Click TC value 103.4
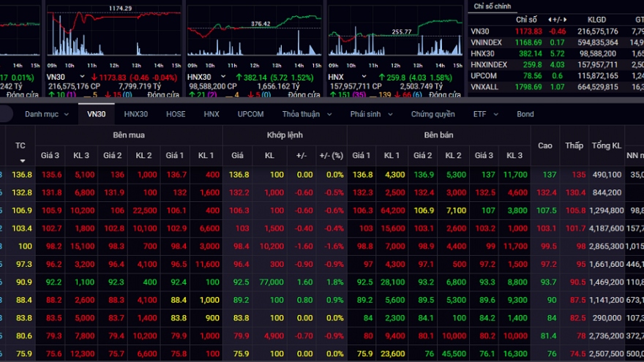Screen dimensions: 644x362 (x=22, y=228)
